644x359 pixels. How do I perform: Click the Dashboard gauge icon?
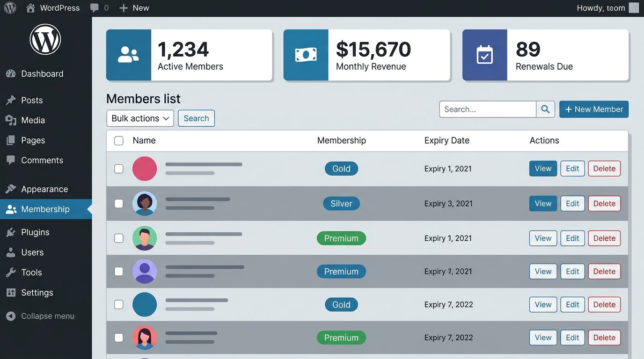(11, 74)
